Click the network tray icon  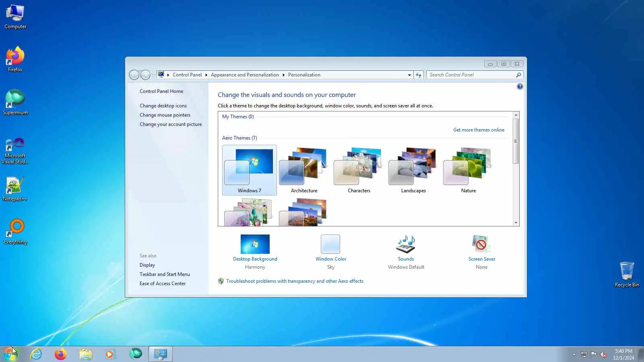coord(584,354)
